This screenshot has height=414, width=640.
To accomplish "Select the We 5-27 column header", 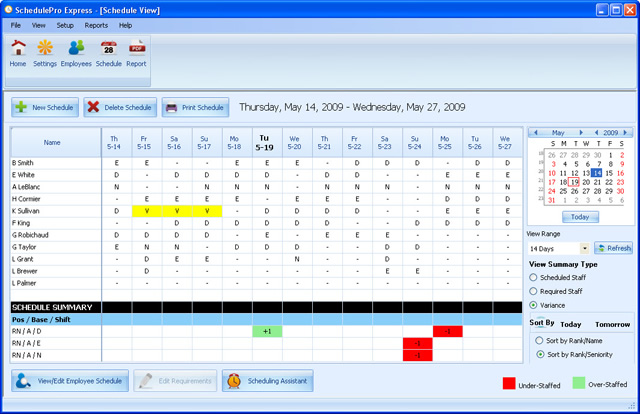I will coord(507,142).
